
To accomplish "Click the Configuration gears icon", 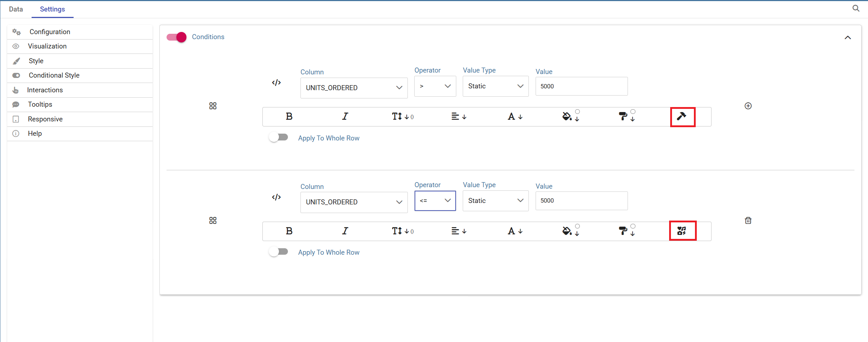I will pos(16,32).
